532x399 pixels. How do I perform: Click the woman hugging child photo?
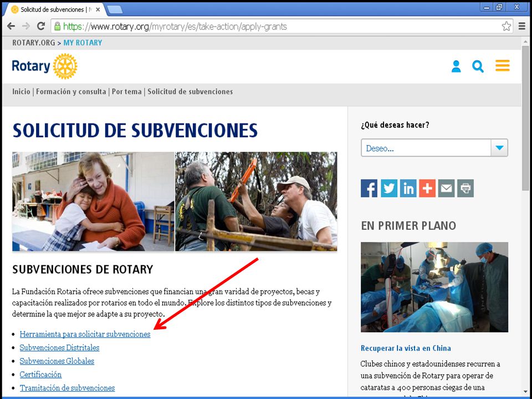click(x=93, y=202)
